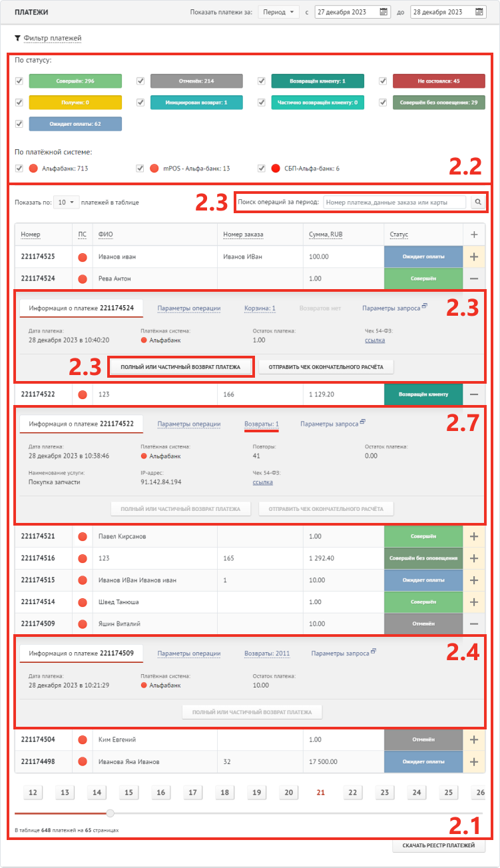500x868 pixels.
Task: Open 'Параметры операции' tab for payment 221174524
Action: pyautogui.click(x=188, y=308)
